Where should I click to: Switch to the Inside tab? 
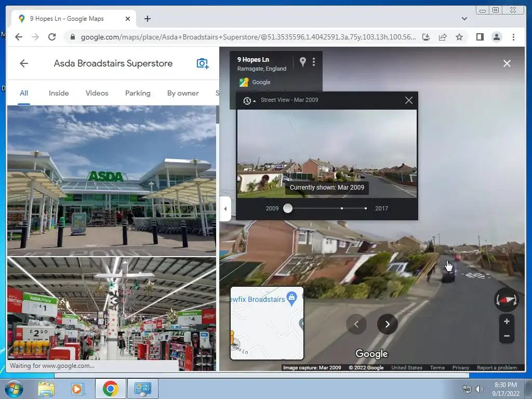(59, 93)
